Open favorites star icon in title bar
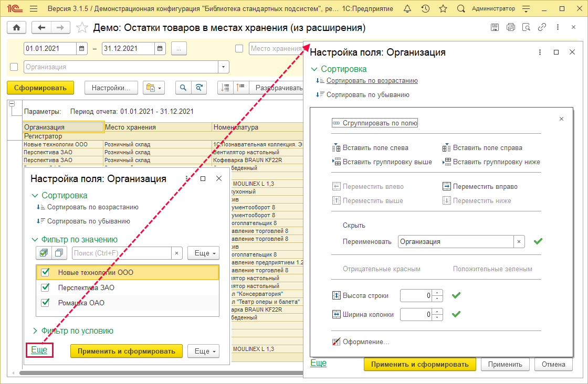This screenshot has height=384, width=588. pyautogui.click(x=443, y=8)
